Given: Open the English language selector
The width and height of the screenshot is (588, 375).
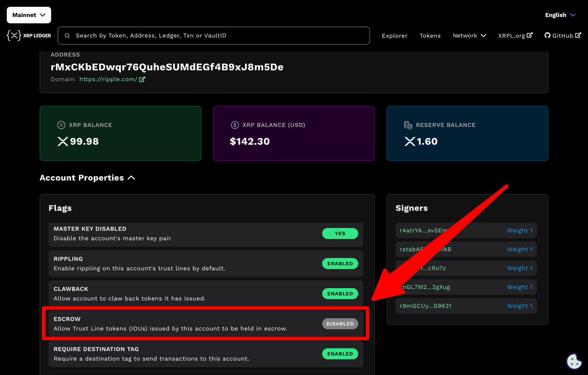Looking at the screenshot, I should click(560, 15).
